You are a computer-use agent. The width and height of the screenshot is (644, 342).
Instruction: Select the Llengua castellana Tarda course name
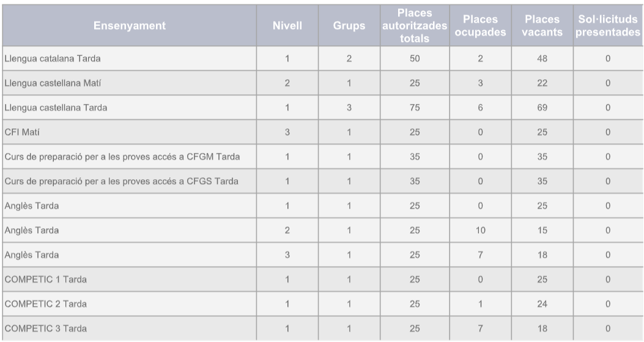click(x=56, y=108)
